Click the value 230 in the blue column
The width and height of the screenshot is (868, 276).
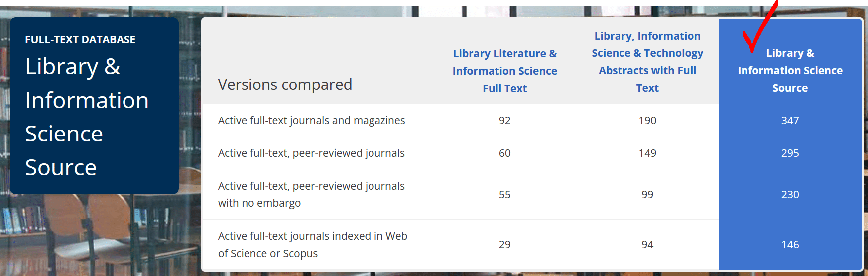point(790,195)
